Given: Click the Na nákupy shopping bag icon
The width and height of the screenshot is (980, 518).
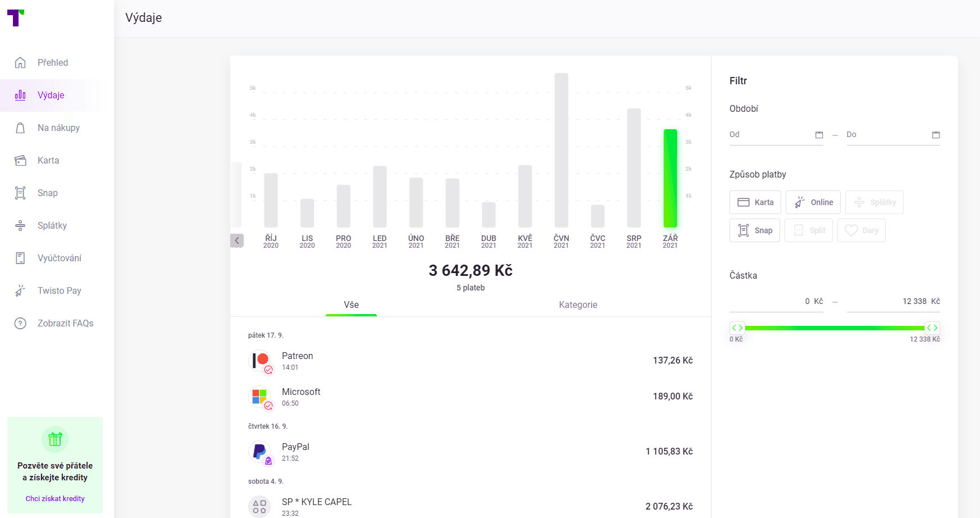Looking at the screenshot, I should [20, 128].
